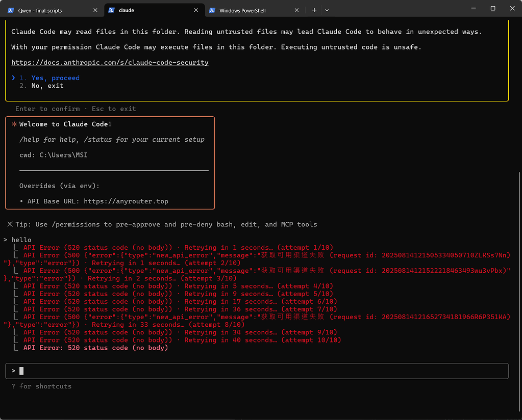Click the Welcome to Claude Code asterisk icon
522x420 pixels.
pos(14,124)
